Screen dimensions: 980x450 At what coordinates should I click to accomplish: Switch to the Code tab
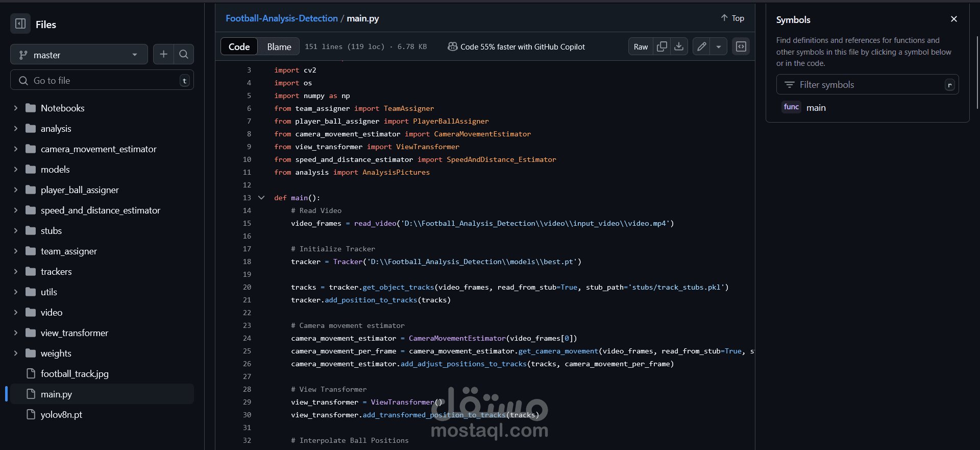pos(239,46)
